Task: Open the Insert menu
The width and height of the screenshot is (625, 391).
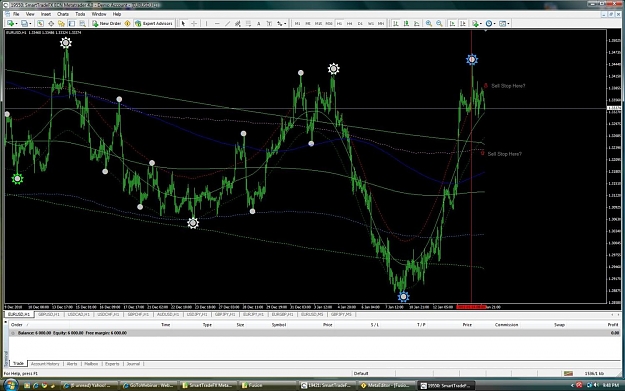Action: coord(46,14)
